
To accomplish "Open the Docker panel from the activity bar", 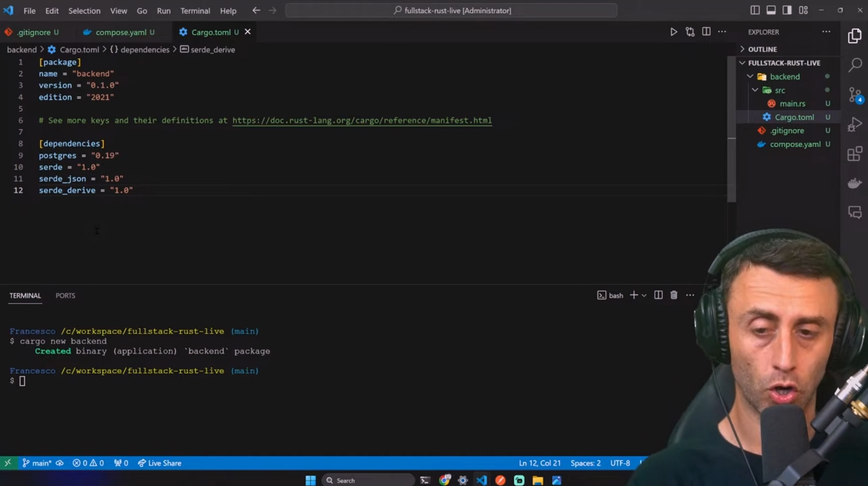I will tap(855, 183).
